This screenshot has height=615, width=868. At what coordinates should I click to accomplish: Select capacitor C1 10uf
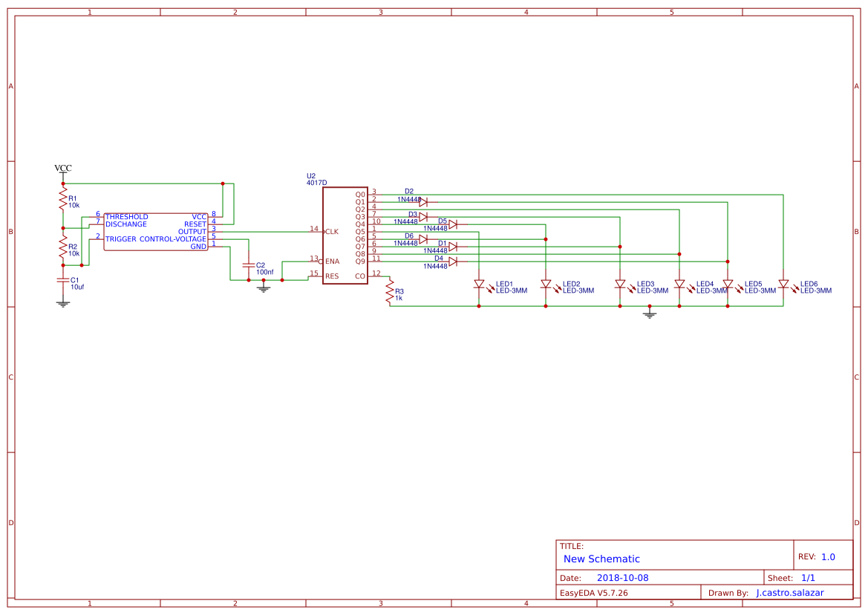[62, 281]
